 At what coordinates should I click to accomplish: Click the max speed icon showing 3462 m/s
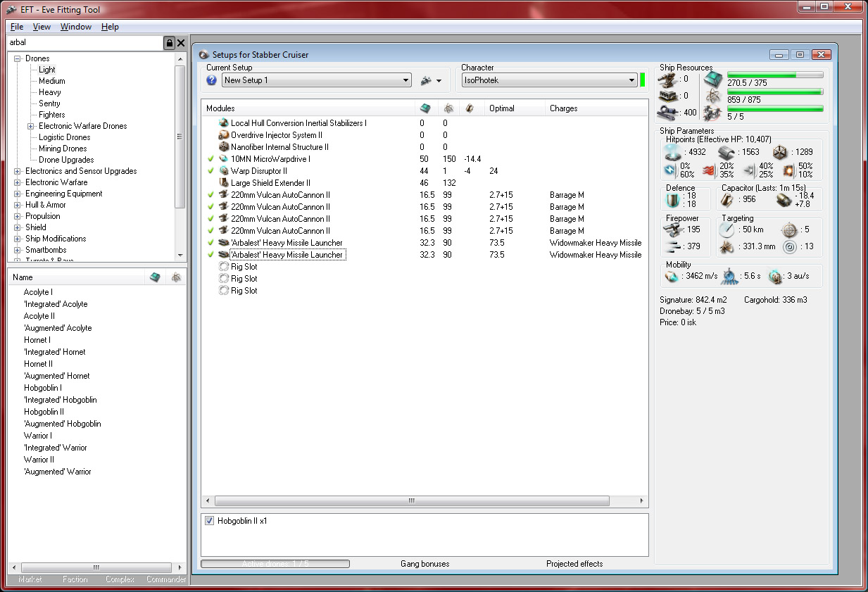(672, 276)
